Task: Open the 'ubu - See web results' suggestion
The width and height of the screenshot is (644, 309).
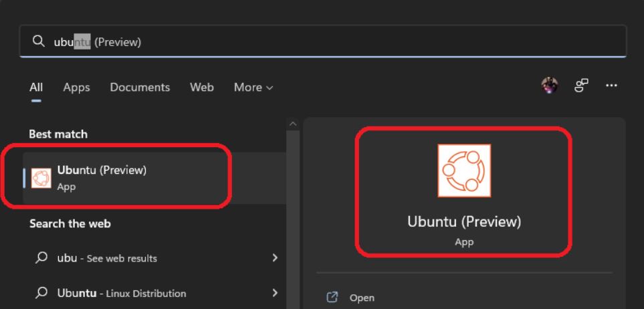Action: click(x=154, y=258)
